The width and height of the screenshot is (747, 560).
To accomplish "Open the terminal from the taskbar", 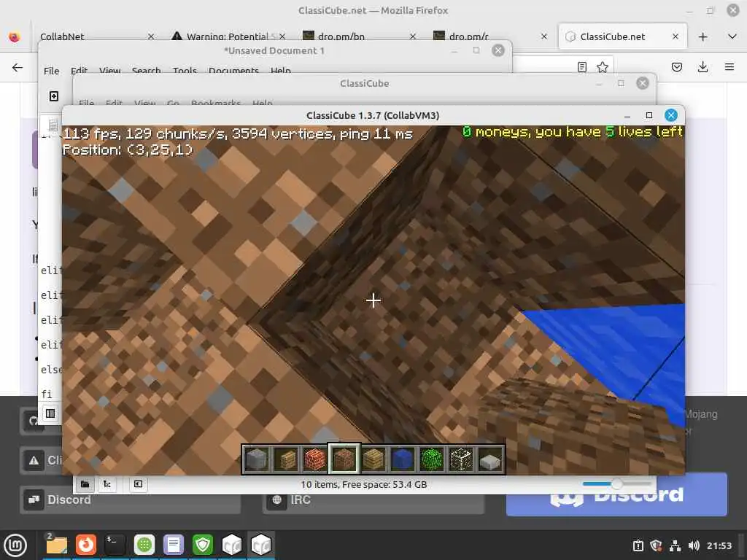I will click(x=115, y=545).
